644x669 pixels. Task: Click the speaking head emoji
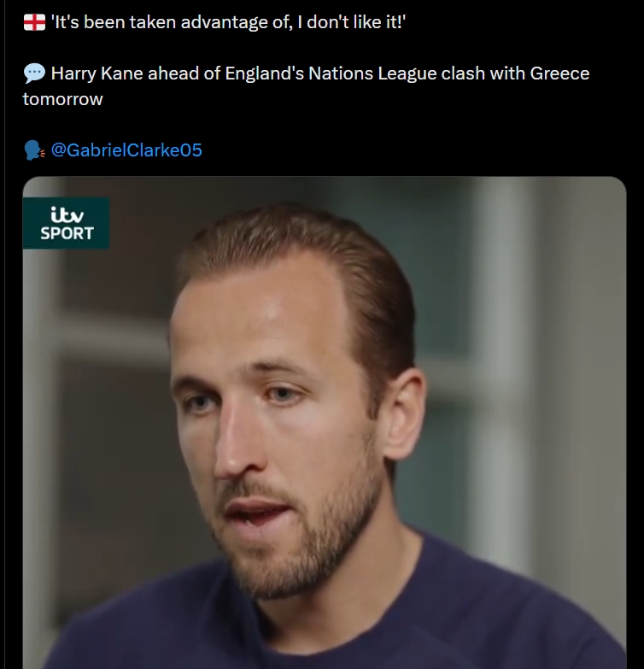coord(34,150)
